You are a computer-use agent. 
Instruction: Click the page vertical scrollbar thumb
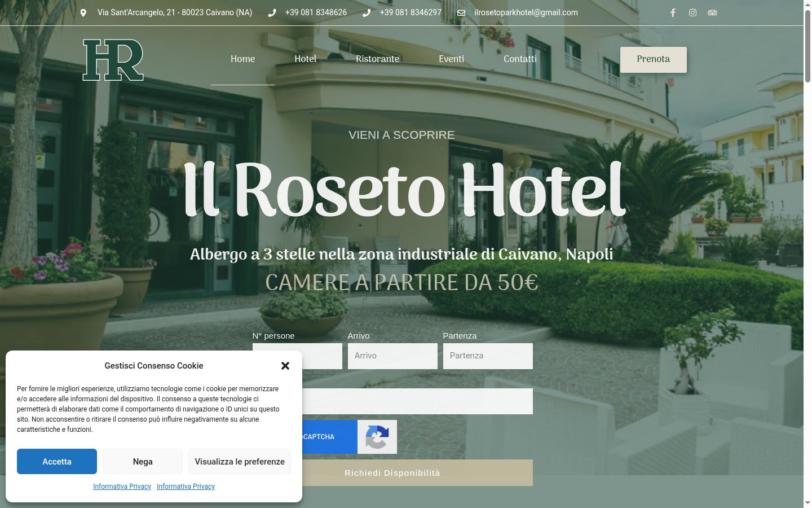click(807, 46)
